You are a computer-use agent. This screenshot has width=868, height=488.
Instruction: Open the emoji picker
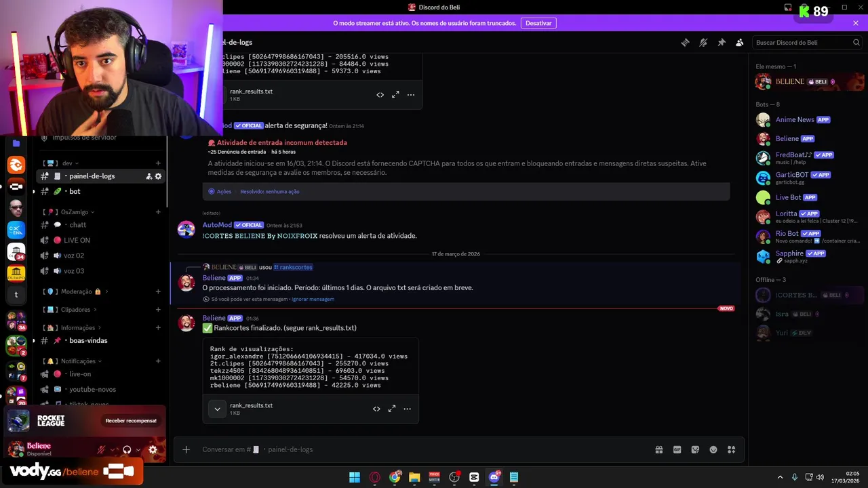coord(713,449)
